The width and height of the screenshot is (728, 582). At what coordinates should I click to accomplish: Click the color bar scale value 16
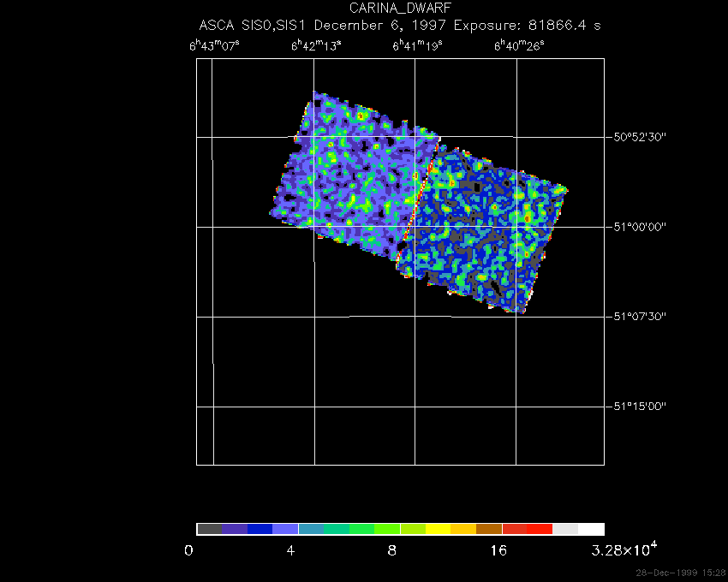pyautogui.click(x=498, y=551)
